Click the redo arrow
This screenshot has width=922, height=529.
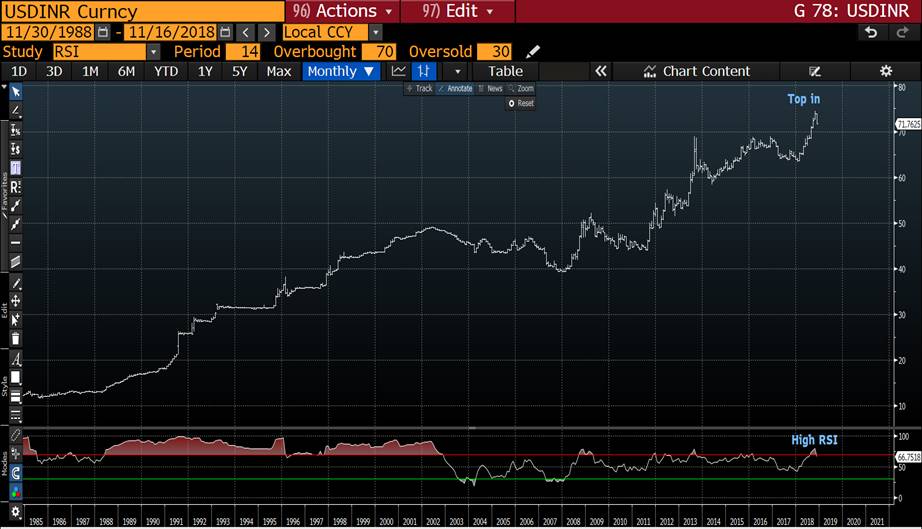(x=902, y=32)
